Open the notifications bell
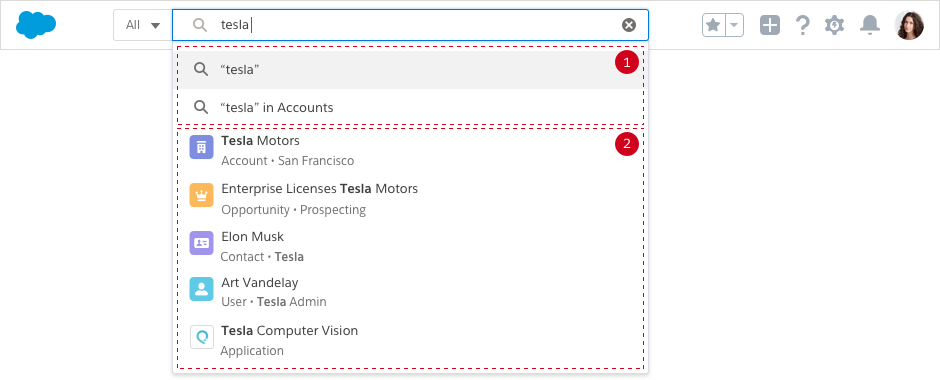940x380 pixels. point(869,25)
